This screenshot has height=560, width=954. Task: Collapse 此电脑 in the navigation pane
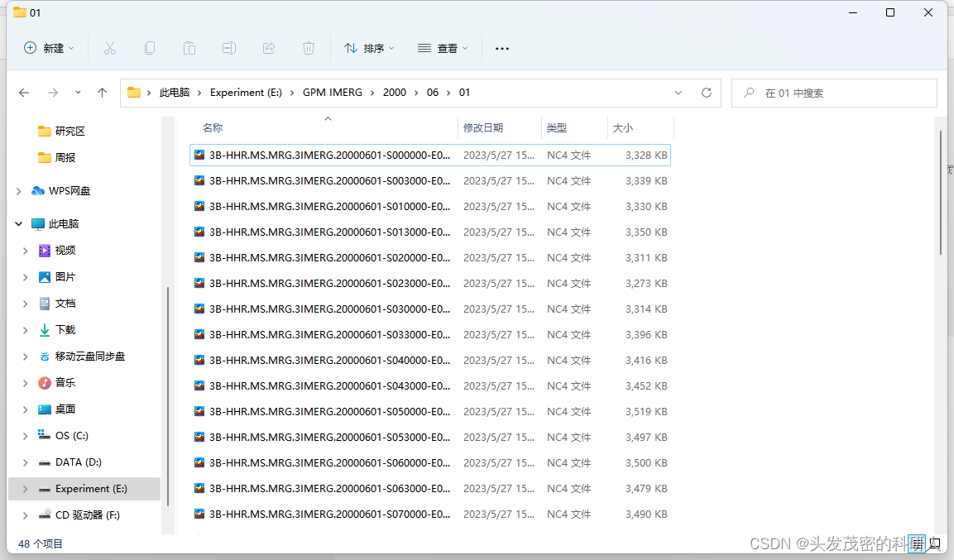click(18, 223)
